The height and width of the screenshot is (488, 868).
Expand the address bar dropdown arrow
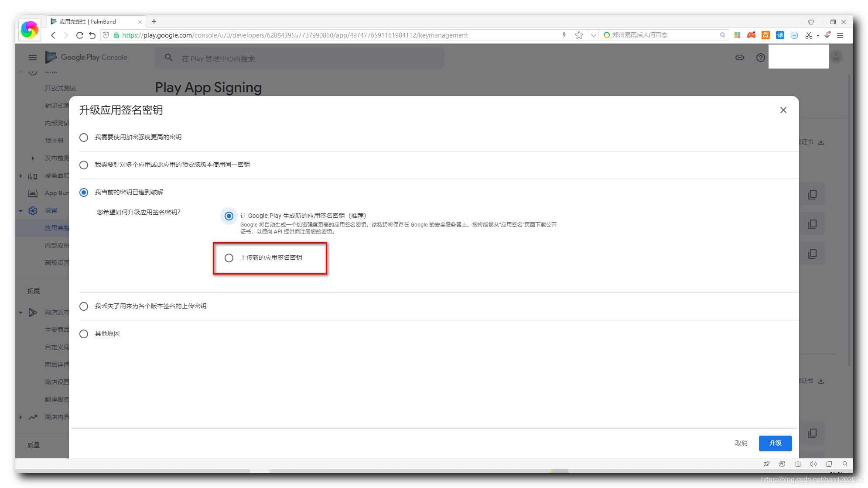click(x=593, y=35)
